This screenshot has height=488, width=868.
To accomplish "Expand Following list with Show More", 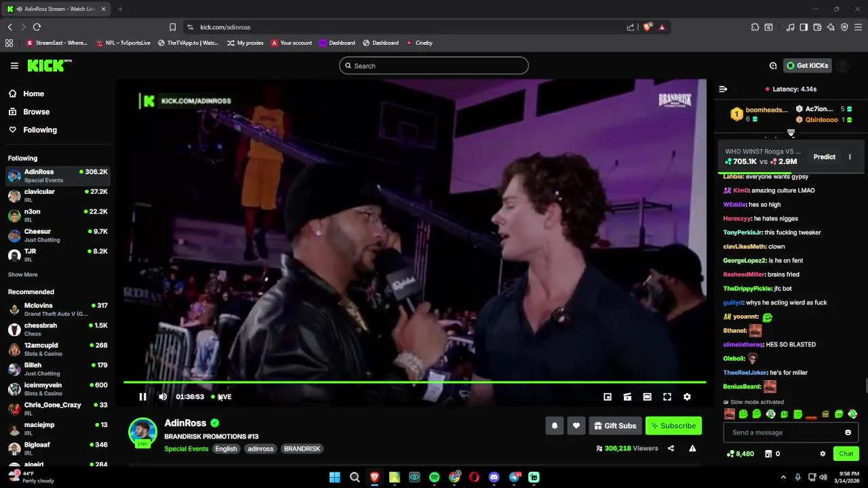I will click(23, 274).
